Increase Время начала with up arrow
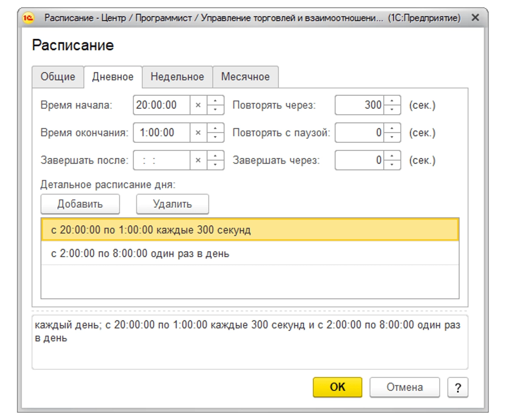 point(215,101)
